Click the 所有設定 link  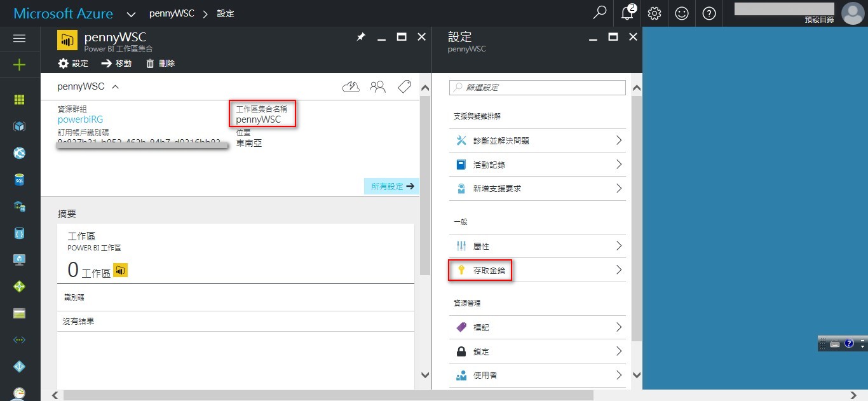(391, 186)
